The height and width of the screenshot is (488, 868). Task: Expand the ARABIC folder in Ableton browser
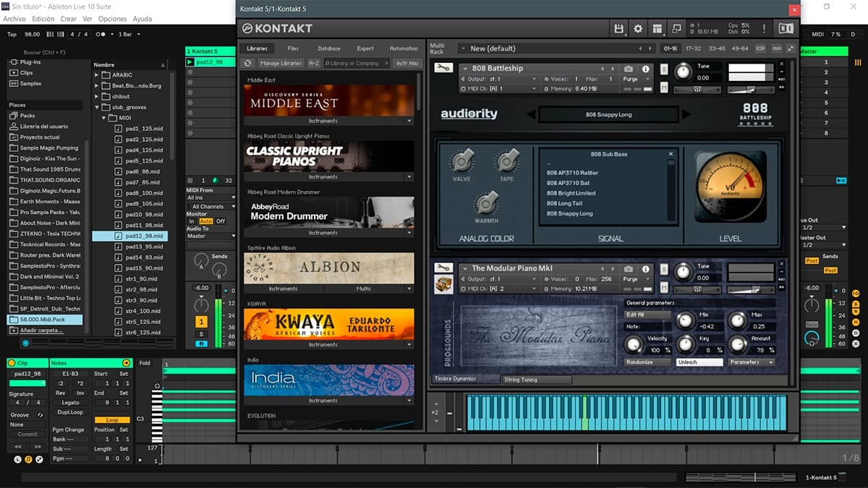coord(97,74)
